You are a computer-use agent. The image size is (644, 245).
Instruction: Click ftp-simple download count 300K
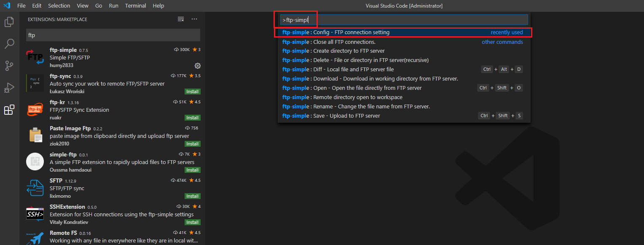pos(182,50)
